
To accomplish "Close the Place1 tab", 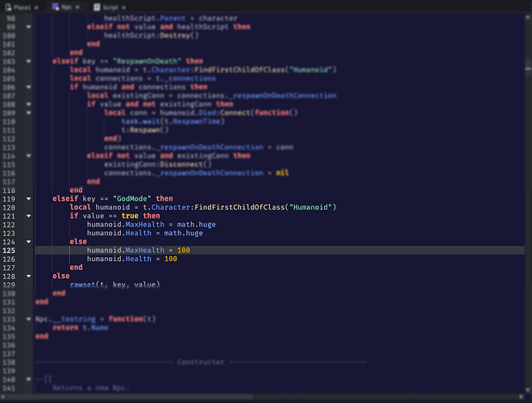I will pos(36,7).
